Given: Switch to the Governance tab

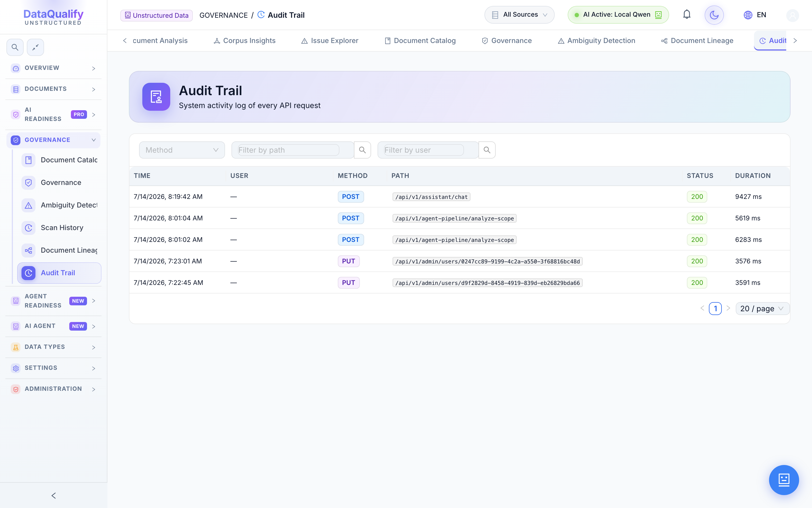Looking at the screenshot, I should 507,41.
